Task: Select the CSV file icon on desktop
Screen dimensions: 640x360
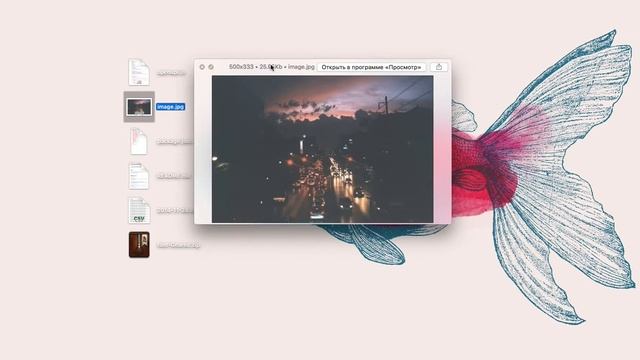Action: point(139,210)
